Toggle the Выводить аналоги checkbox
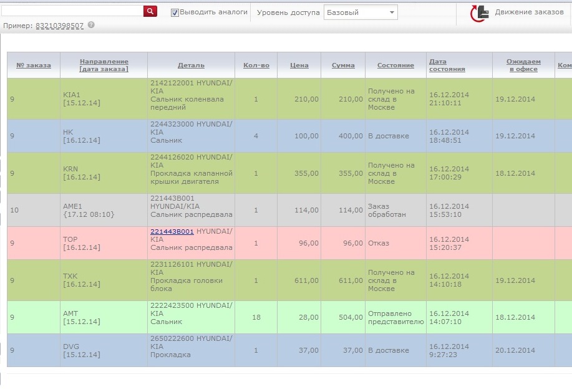 click(x=175, y=12)
